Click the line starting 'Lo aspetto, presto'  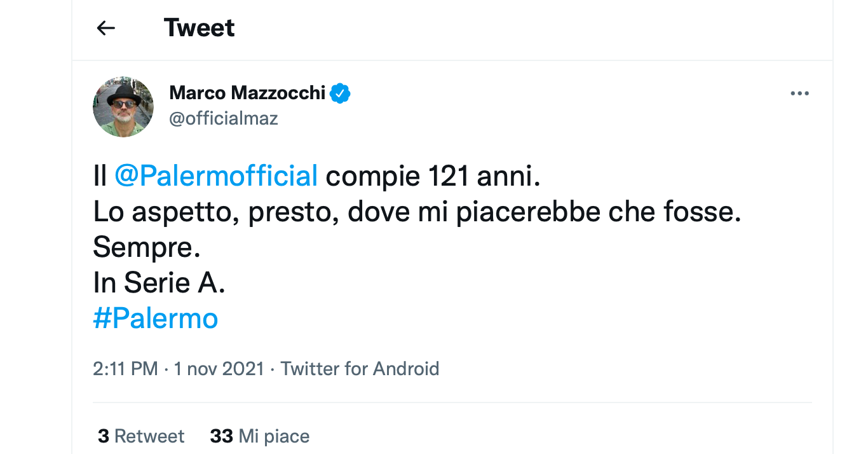417,212
